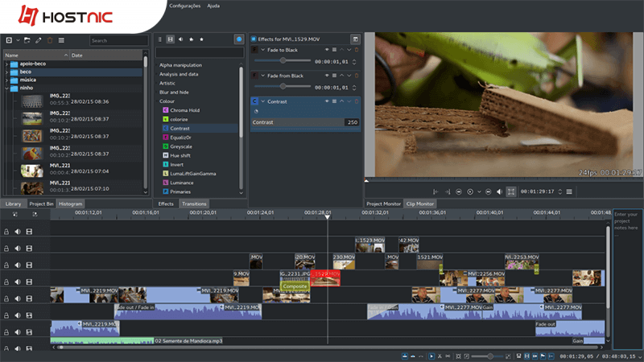Open the play button dropdown arrow
Viewport: 644px width, 362px height.
(479, 191)
